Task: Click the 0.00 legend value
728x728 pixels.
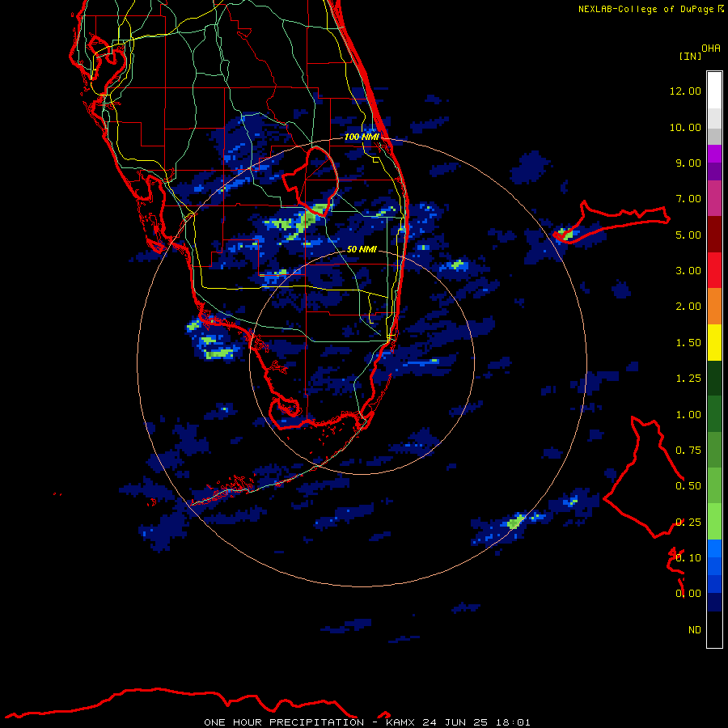Action: coord(688,594)
